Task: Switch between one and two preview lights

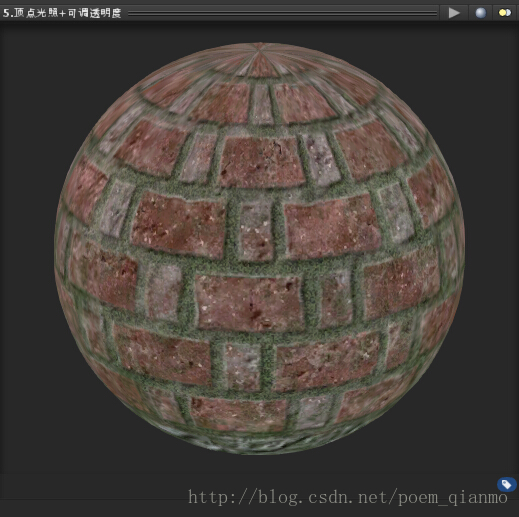Action: (x=505, y=13)
